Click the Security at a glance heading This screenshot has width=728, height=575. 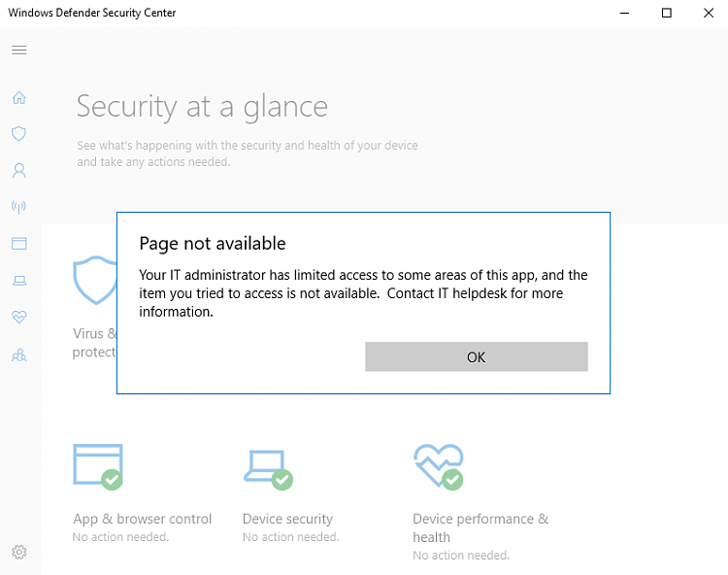[202, 107]
